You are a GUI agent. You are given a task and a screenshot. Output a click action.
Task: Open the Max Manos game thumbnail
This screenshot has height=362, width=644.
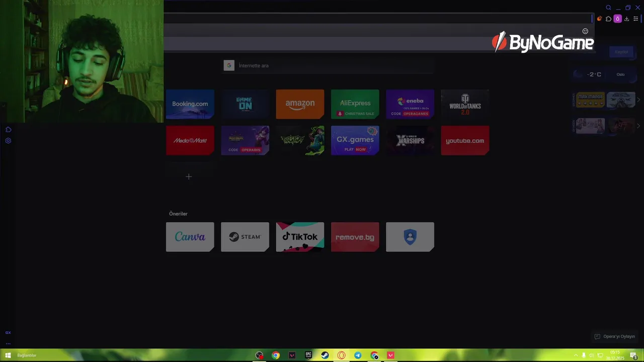point(590,100)
